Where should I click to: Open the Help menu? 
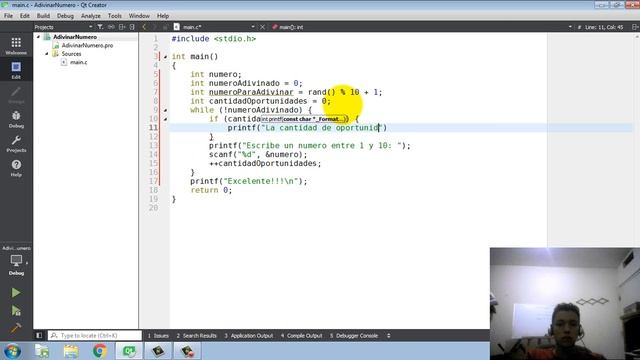(x=163, y=16)
